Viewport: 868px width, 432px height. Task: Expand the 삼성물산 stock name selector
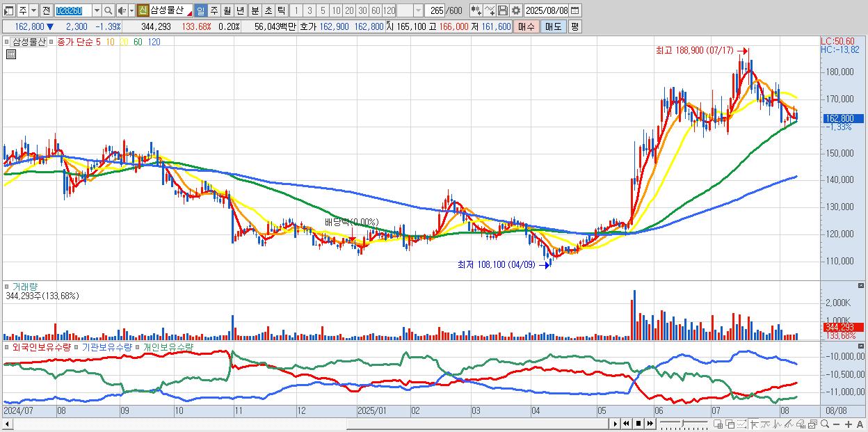click(x=188, y=13)
